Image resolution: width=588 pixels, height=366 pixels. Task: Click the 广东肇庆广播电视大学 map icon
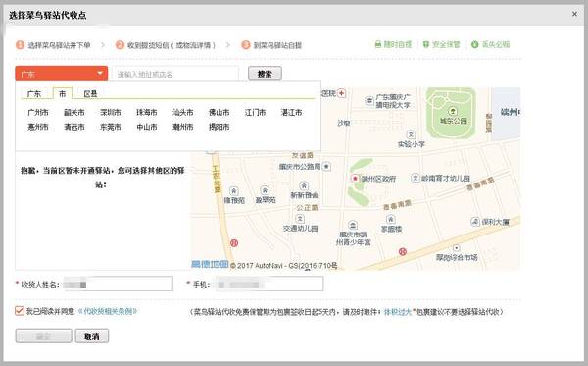(369, 100)
